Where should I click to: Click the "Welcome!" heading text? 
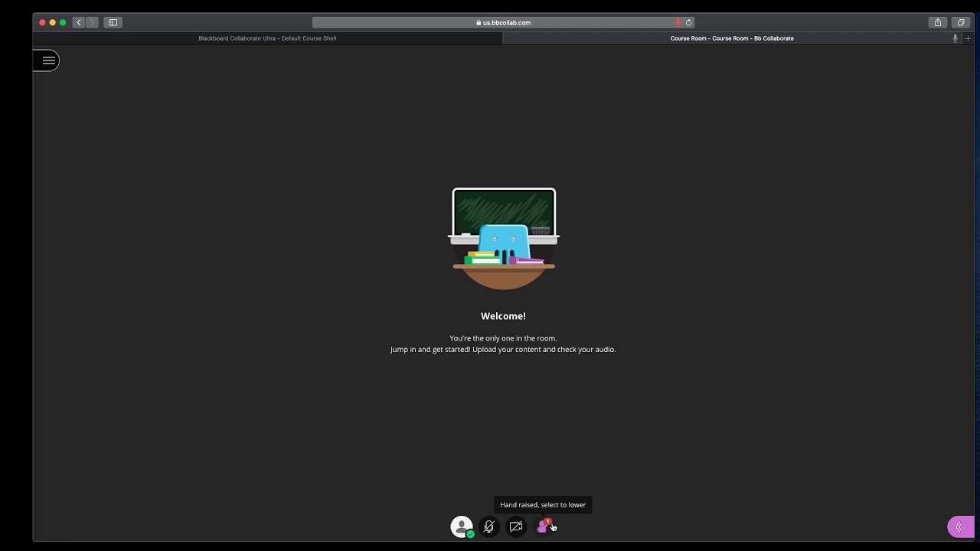503,316
